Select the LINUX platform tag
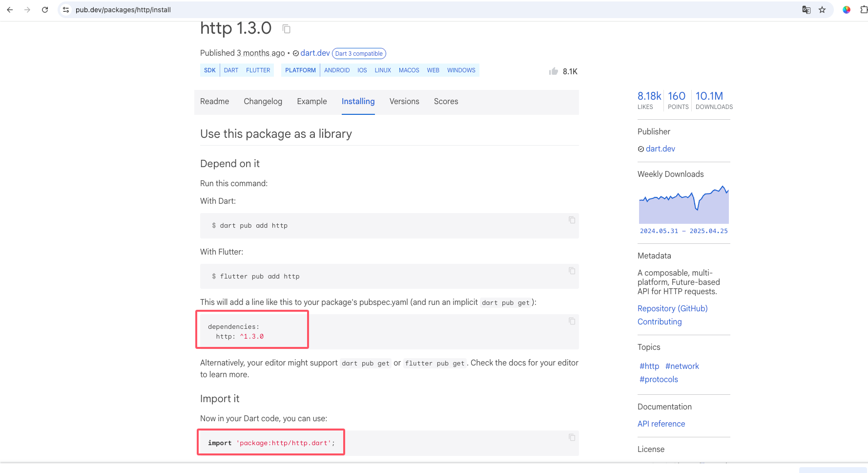Screen dimensions: 868x473 (x=383, y=70)
